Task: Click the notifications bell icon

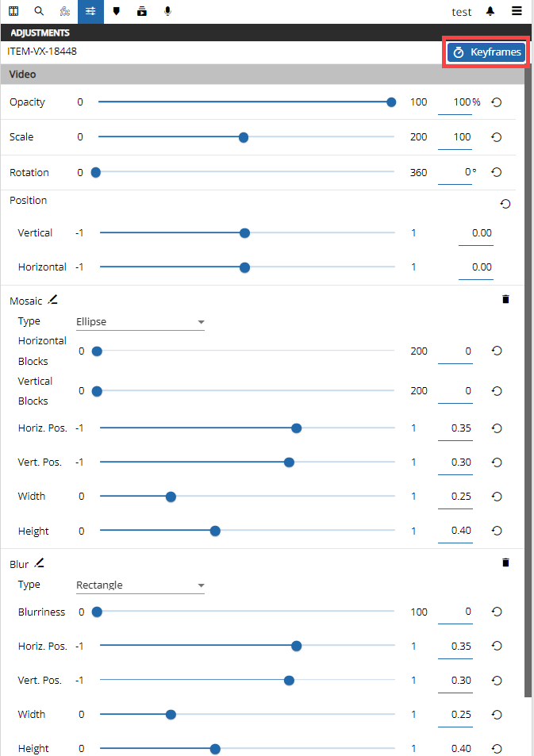Action: pos(491,12)
